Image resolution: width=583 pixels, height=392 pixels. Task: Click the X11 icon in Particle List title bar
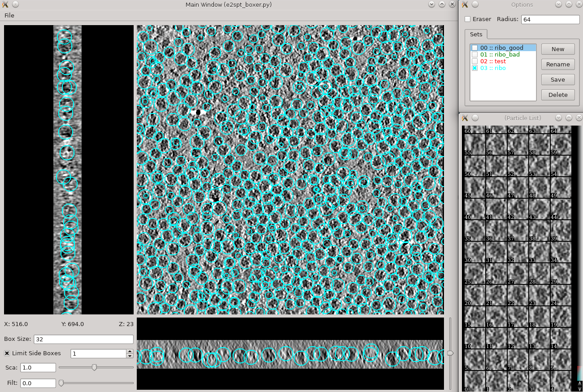coord(465,118)
